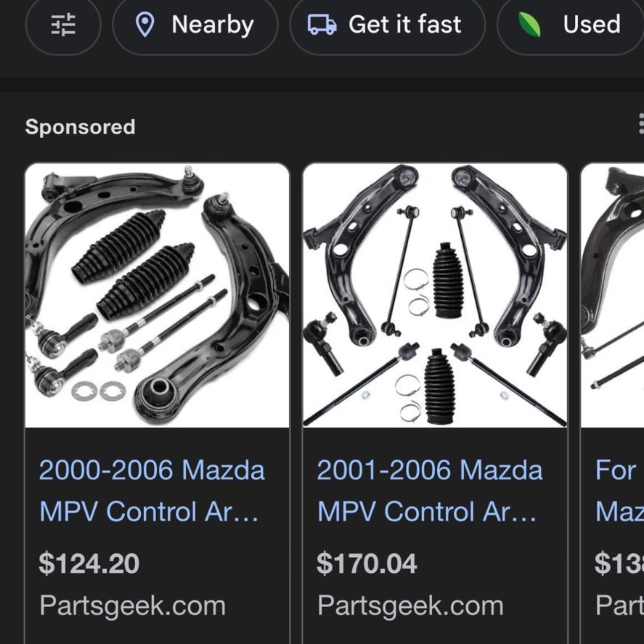Select the partially visible third item price

click(619, 563)
